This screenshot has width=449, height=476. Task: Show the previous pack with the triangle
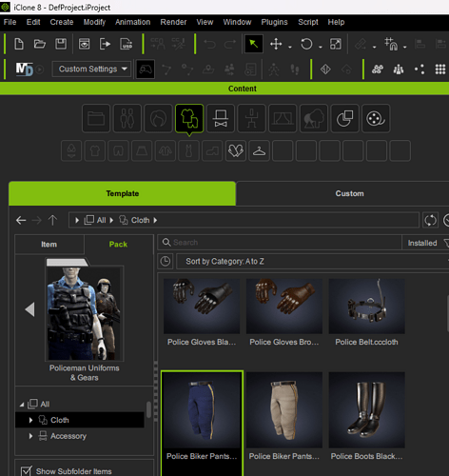coord(29,309)
